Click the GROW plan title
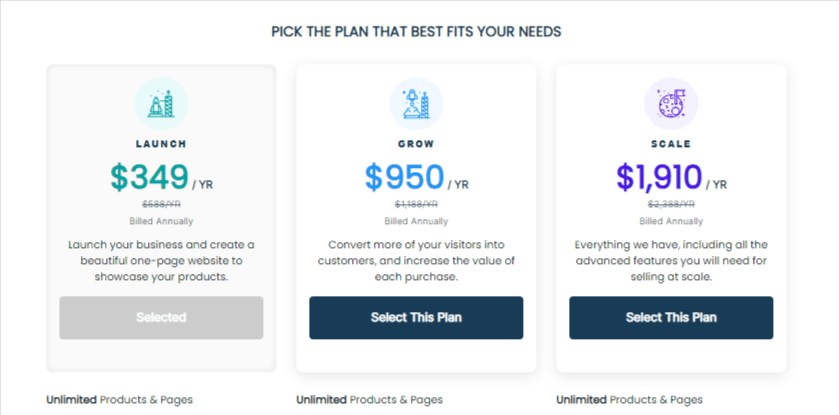Image resolution: width=839 pixels, height=415 pixels. coord(416,144)
